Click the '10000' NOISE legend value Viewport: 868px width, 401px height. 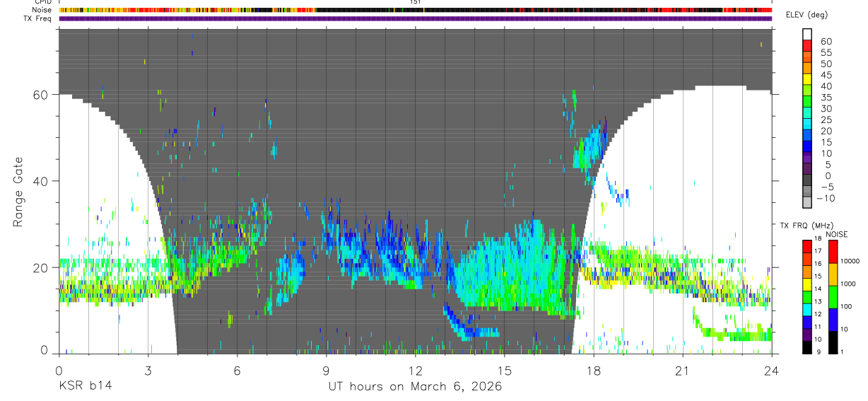(851, 261)
